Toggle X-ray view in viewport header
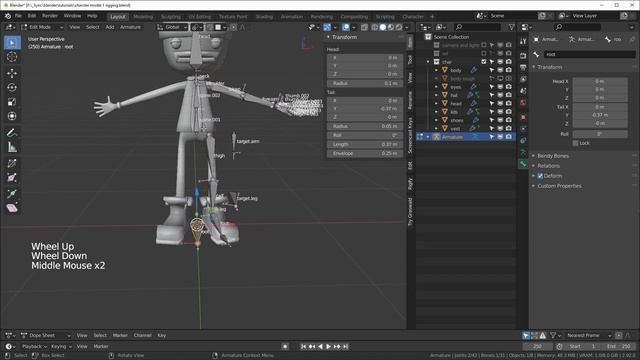 click(364, 27)
